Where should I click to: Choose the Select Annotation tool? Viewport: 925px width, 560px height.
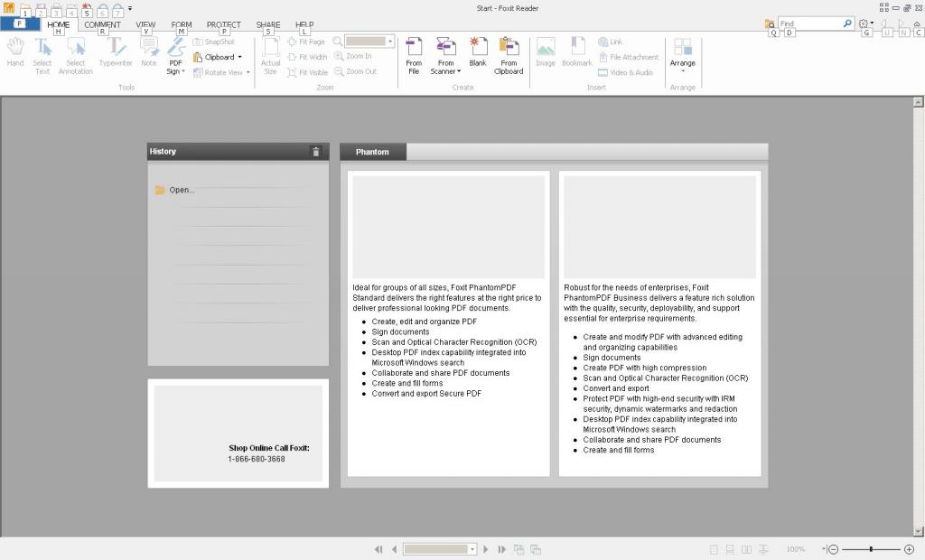pos(76,56)
